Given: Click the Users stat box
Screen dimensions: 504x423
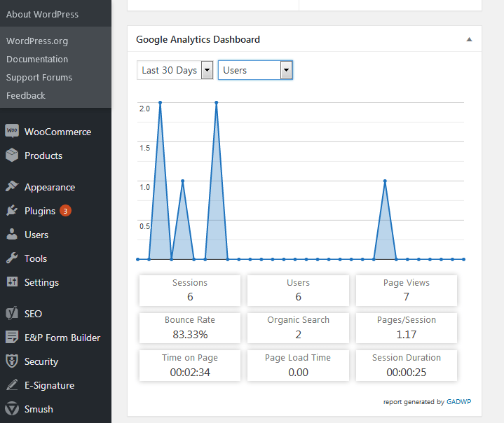Looking at the screenshot, I should point(298,290).
